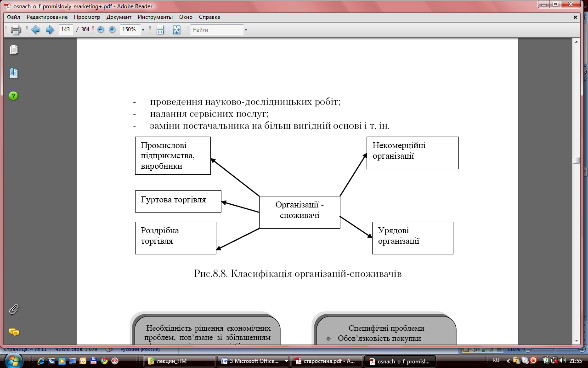Viewport: 588px width, 368px height.
Task: Click the 'Промислові підприємства, виробники' box
Action: click(x=173, y=155)
